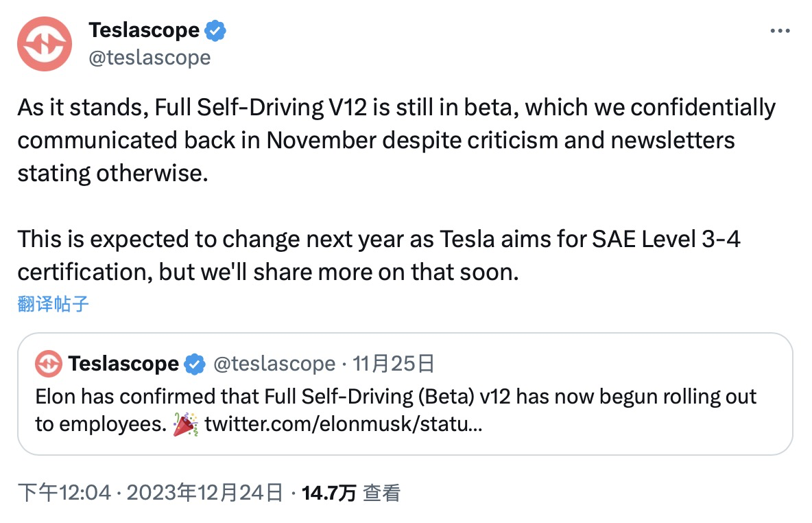
Task: Click the verified badge inside the quoted post
Action: click(x=195, y=364)
